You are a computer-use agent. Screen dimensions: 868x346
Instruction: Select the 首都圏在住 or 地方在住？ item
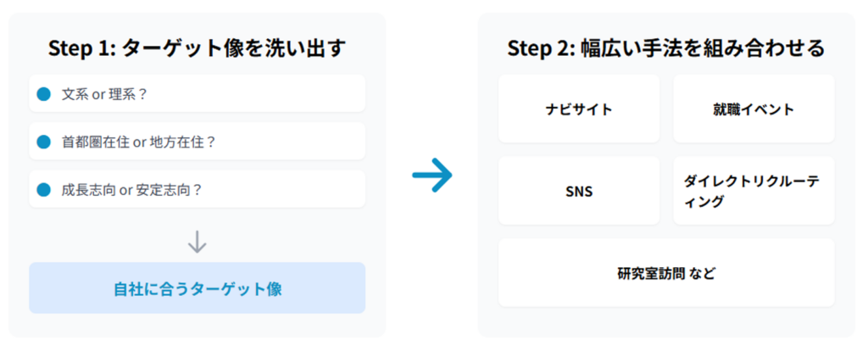[197, 142]
